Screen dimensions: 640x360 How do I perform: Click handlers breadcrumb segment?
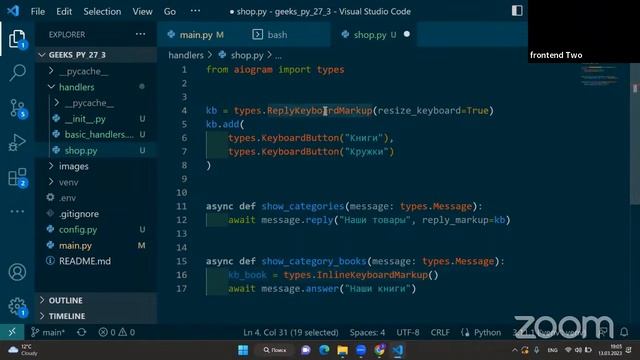click(x=186, y=55)
